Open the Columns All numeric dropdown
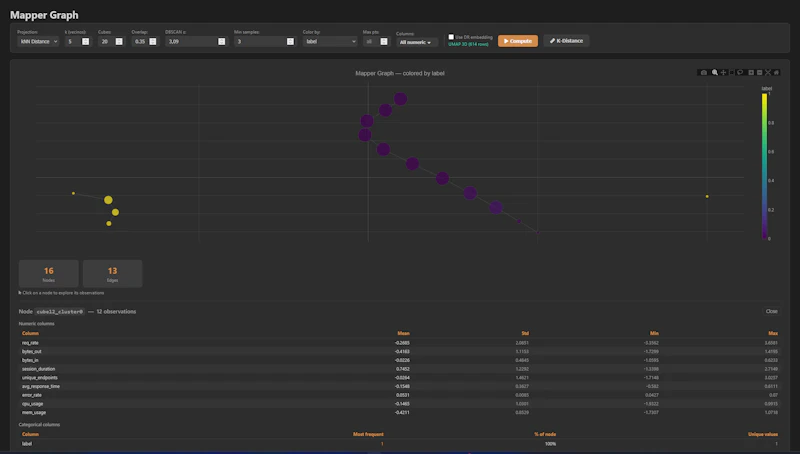Image resolution: width=800 pixels, height=454 pixels. click(x=416, y=42)
